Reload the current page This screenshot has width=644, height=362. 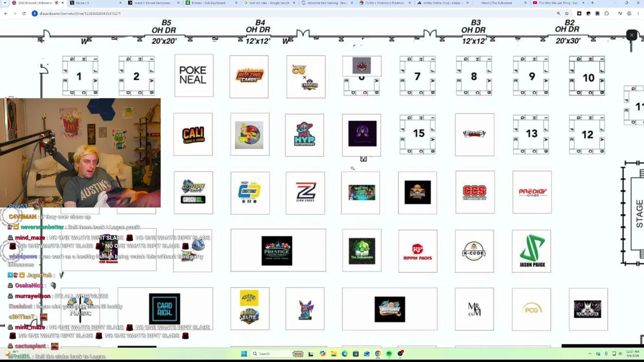tap(24, 14)
